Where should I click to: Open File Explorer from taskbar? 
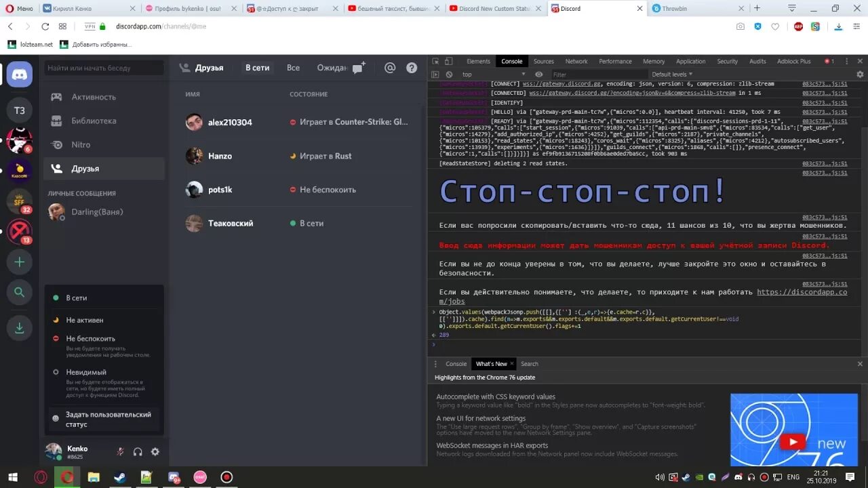point(93,477)
